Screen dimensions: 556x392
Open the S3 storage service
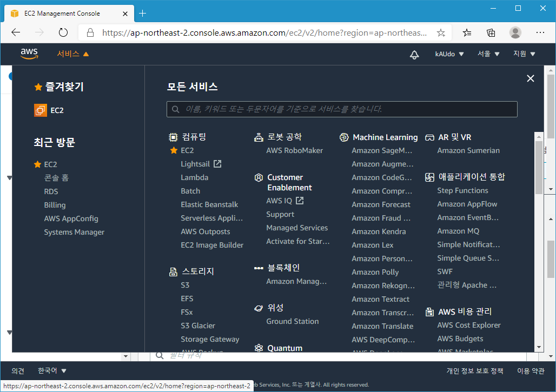185,285
